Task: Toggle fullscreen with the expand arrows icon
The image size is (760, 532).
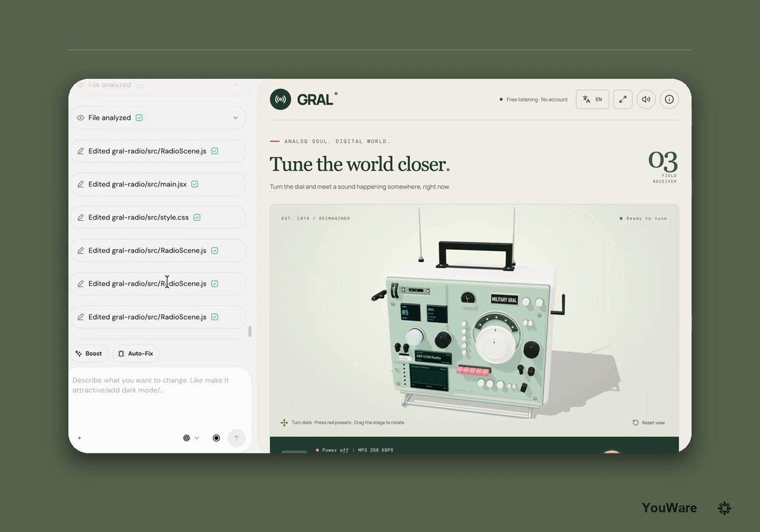Action: coord(623,100)
